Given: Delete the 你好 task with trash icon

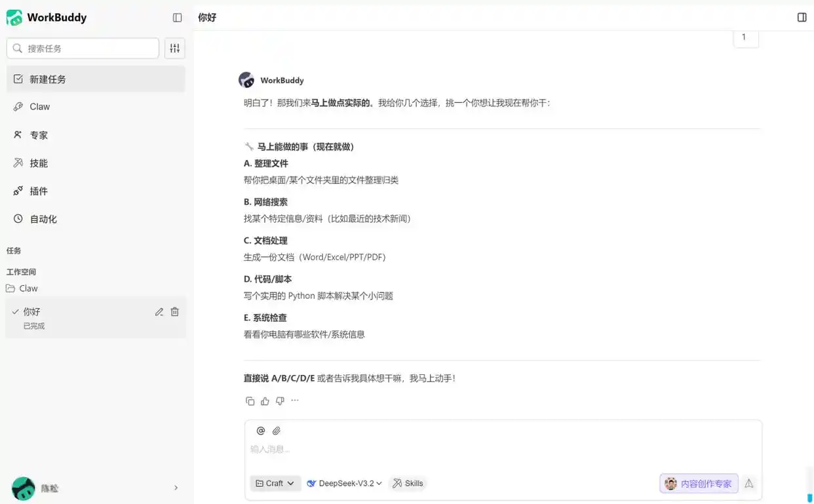Looking at the screenshot, I should 174,311.
